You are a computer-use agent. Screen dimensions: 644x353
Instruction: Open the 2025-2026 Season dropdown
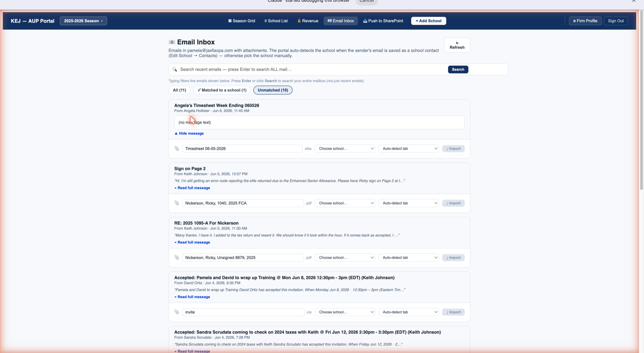83,21
